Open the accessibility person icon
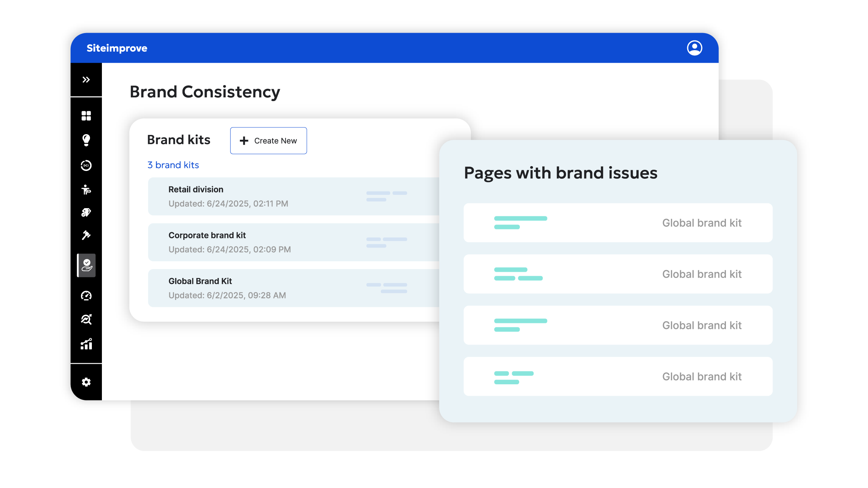The width and height of the screenshot is (868, 488). [x=86, y=190]
